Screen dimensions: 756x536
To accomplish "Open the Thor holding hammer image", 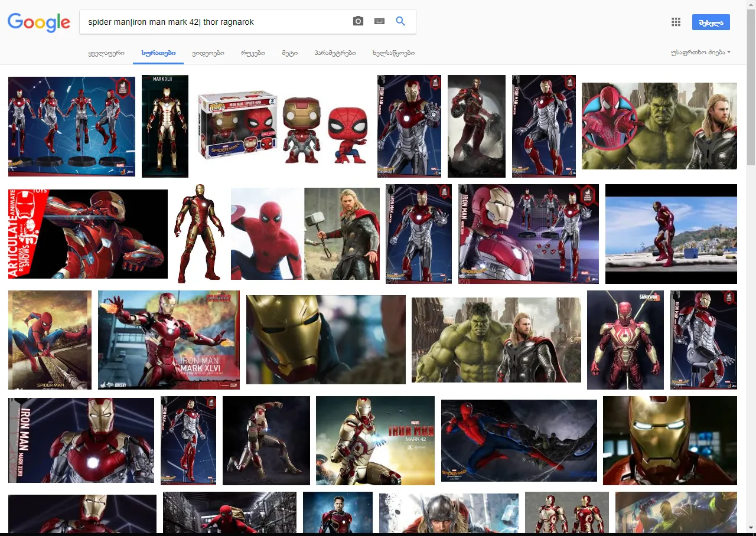I will [342, 234].
